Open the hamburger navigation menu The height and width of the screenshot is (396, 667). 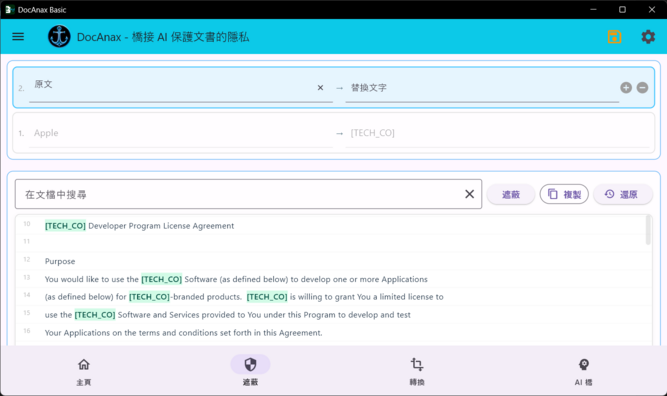(18, 37)
